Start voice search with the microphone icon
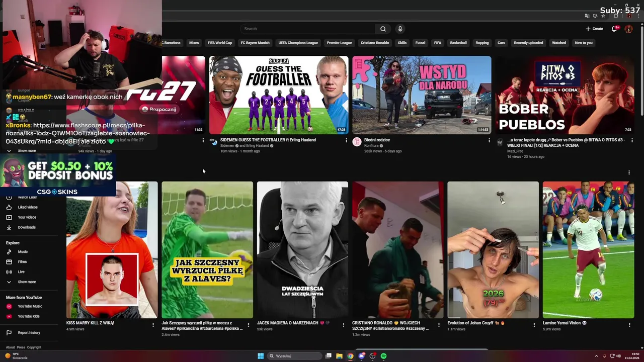The image size is (644, 362). point(400,29)
